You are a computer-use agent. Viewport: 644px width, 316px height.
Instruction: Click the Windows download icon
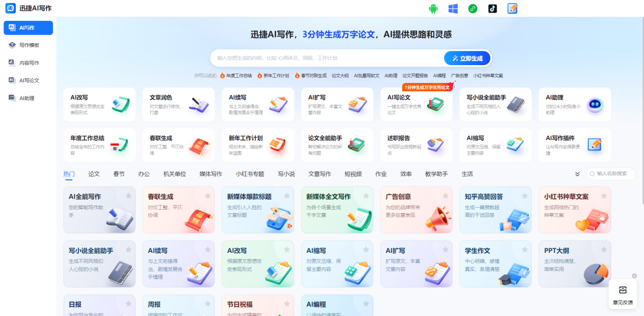click(453, 9)
